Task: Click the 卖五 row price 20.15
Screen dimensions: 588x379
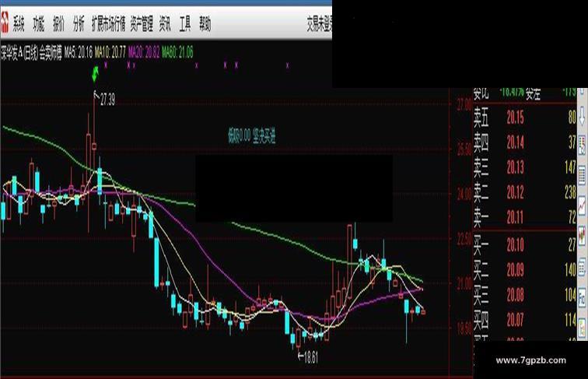Action: [x=515, y=118]
